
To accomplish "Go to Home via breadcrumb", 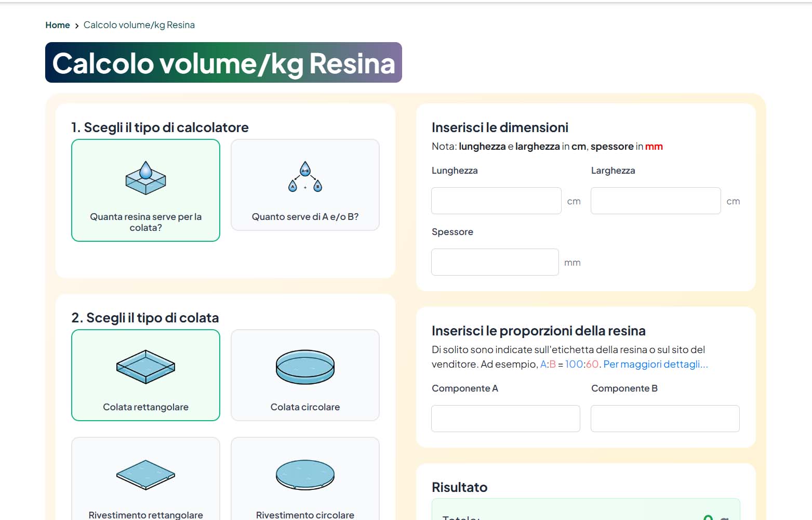I will point(57,25).
